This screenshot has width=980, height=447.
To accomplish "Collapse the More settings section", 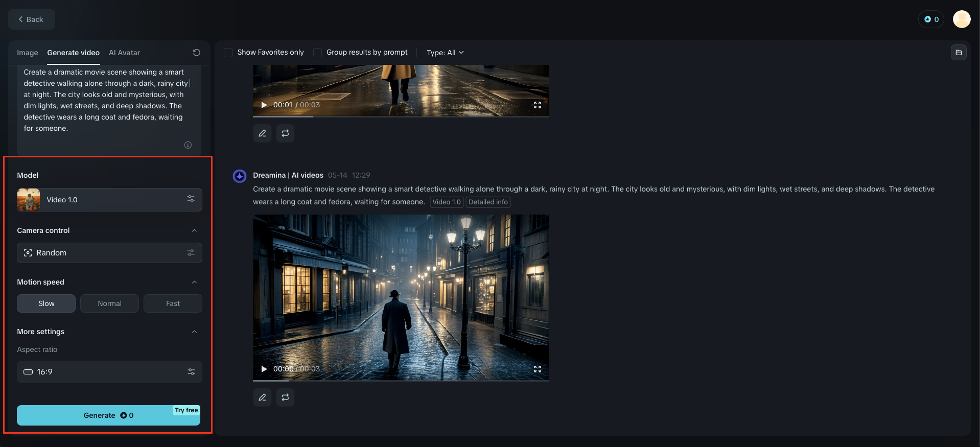I will (194, 332).
